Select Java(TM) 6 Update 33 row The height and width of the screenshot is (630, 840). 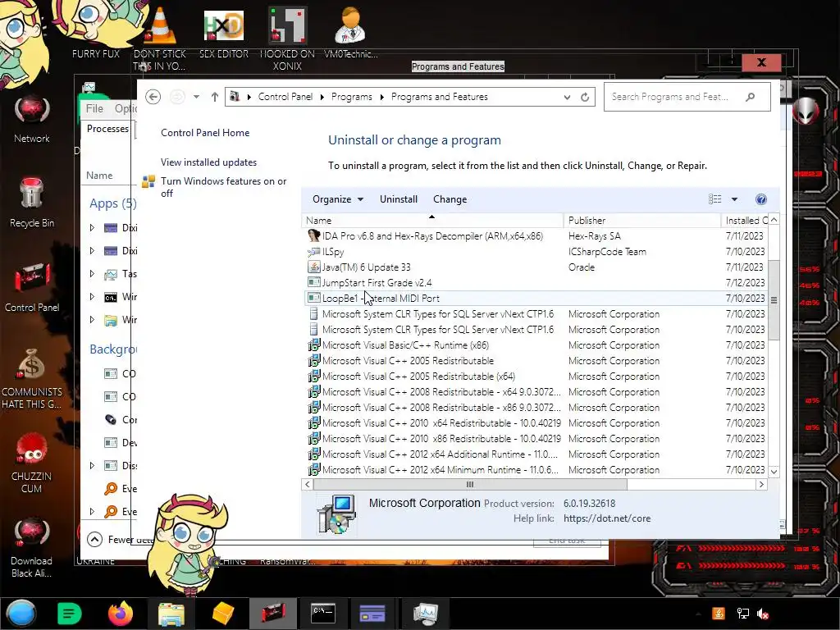(535, 267)
